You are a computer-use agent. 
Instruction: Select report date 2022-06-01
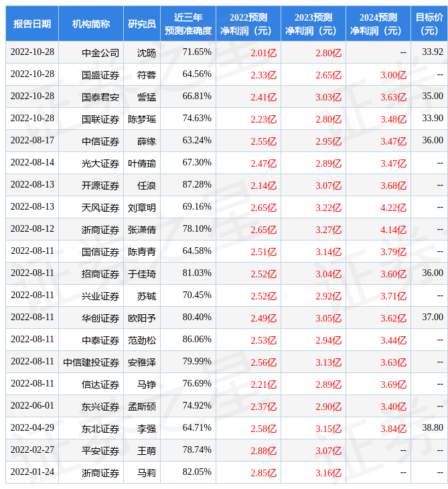point(32,405)
